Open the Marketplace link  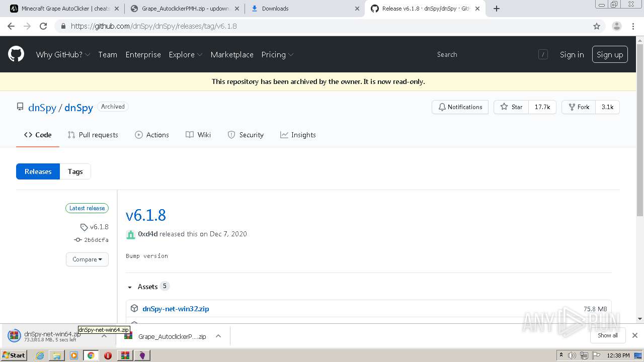(x=232, y=54)
